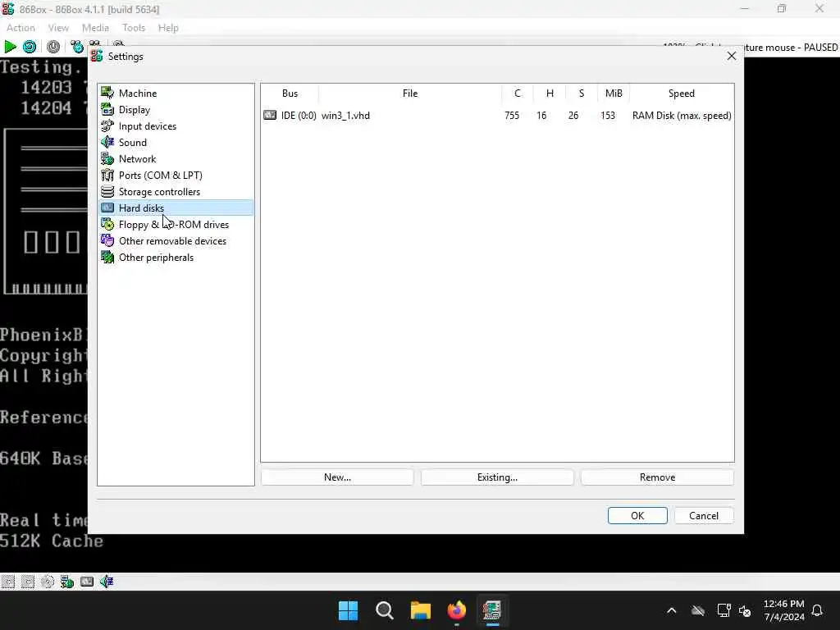The height and width of the screenshot is (630, 840).
Task: Click the sound speaker status bar icon
Action: pyautogui.click(x=107, y=582)
